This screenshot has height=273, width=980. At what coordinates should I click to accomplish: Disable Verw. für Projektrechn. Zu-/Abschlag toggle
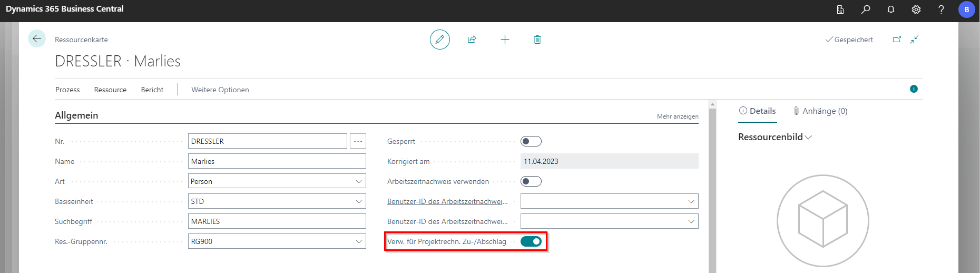click(531, 241)
